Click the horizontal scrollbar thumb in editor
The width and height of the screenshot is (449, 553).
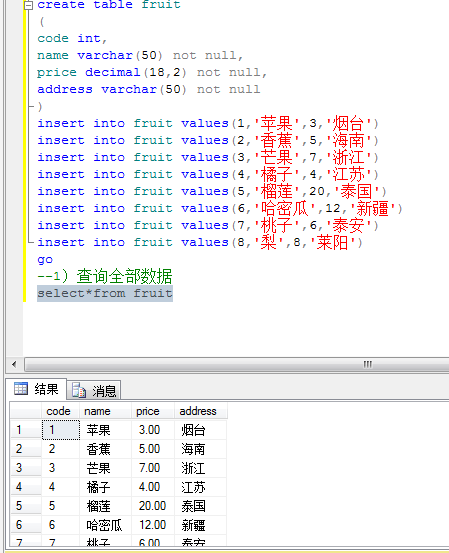tap(236, 364)
